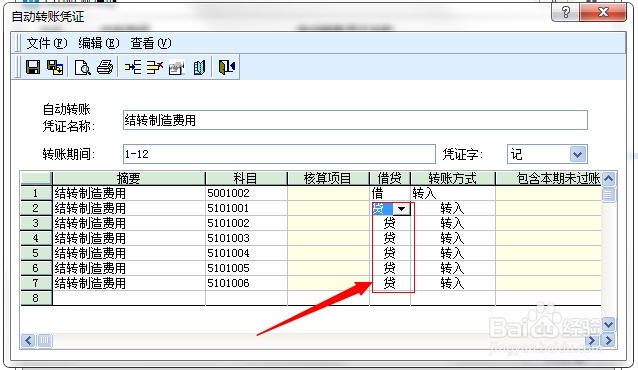Open the 文件(F) menu

tap(46, 43)
